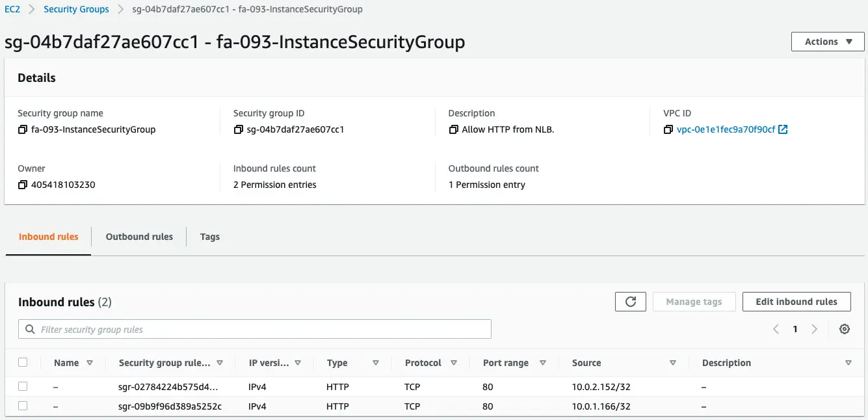The image size is (868, 420).
Task: Select all inbound rules with header checkbox
Action: [23, 363]
